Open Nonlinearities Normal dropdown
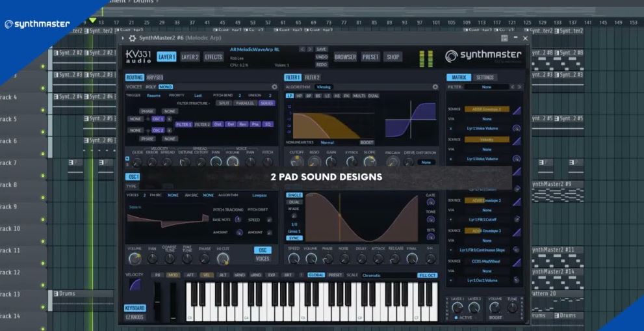The image size is (644, 331). point(328,142)
